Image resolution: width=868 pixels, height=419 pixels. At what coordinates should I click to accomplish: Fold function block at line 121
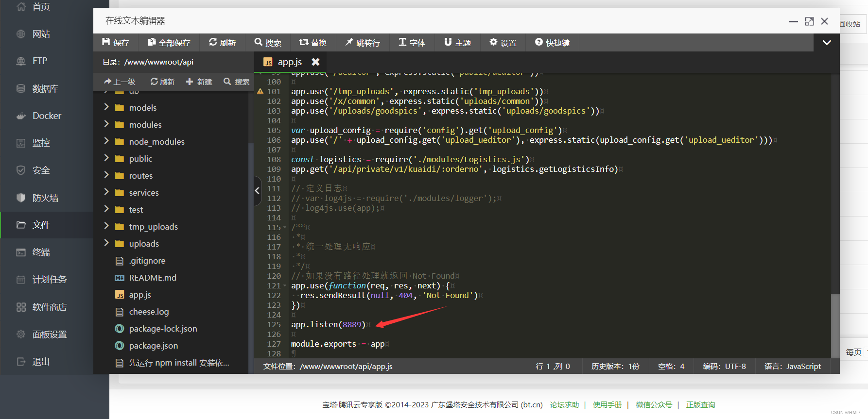coord(285,285)
